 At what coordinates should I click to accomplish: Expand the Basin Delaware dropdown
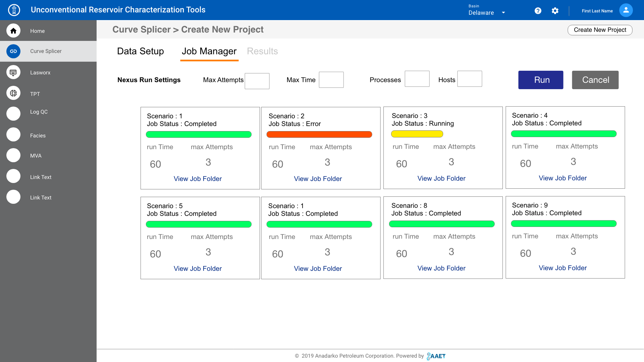coord(503,13)
